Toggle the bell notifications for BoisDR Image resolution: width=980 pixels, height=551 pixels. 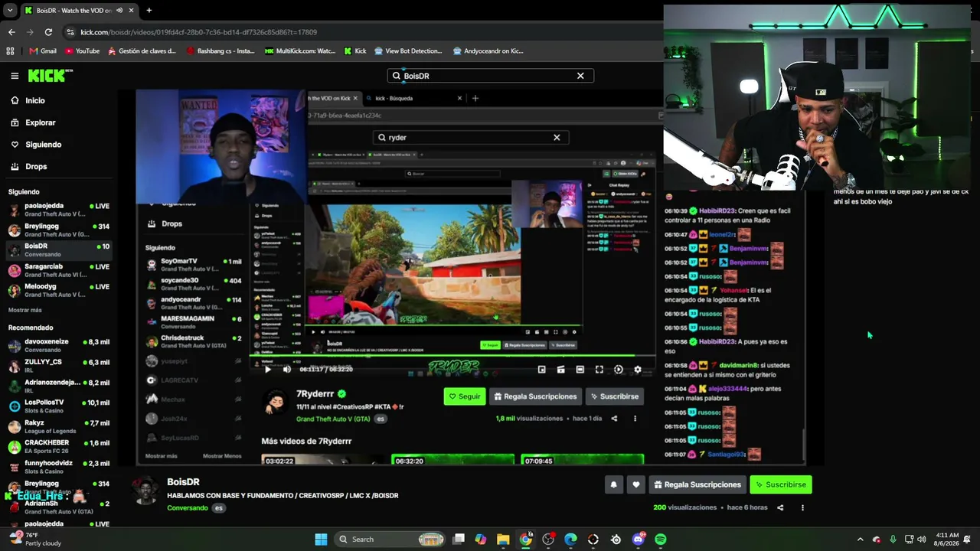point(613,484)
